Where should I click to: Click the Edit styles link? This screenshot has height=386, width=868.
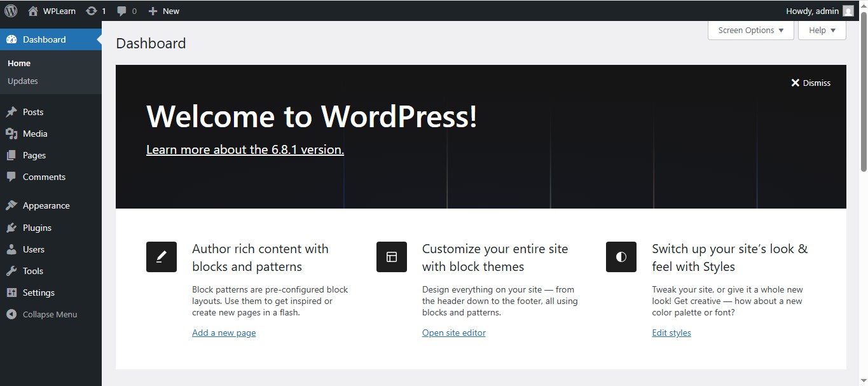pyautogui.click(x=671, y=333)
